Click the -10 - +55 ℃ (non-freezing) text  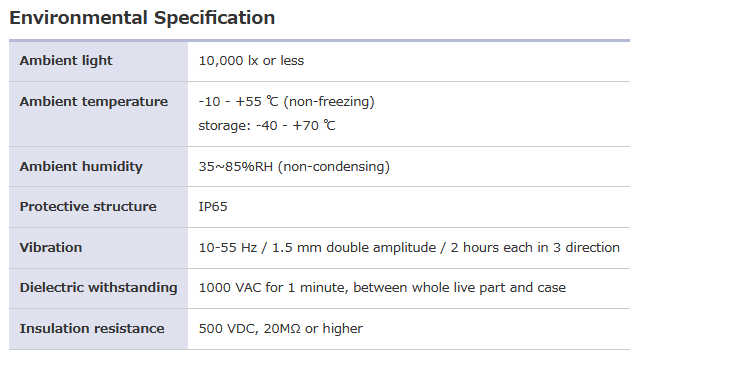(286, 101)
